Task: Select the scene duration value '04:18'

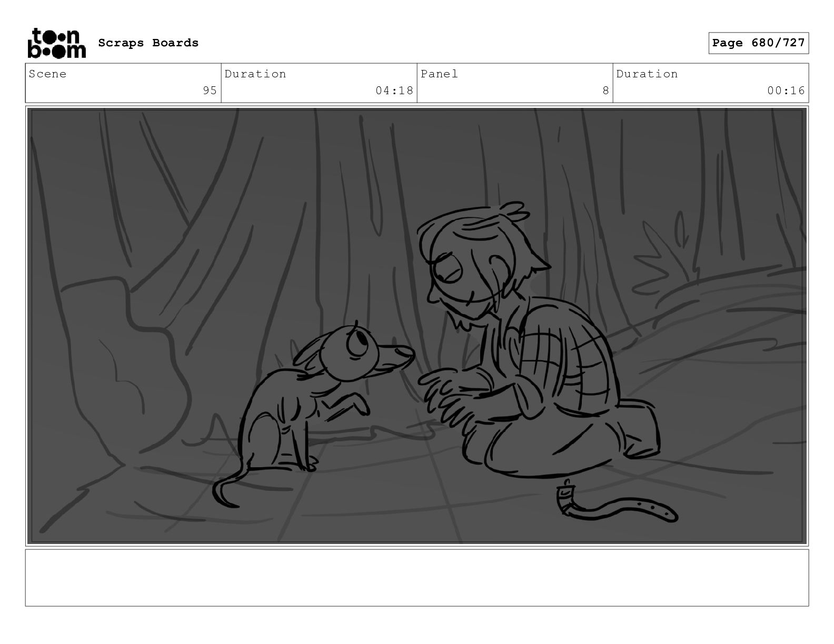Action: click(394, 90)
